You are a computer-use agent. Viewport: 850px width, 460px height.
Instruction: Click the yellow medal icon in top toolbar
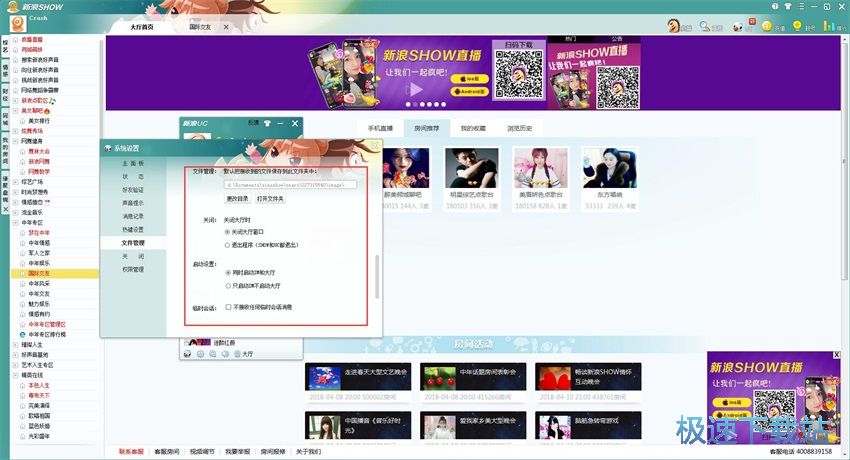pyautogui.click(x=797, y=25)
